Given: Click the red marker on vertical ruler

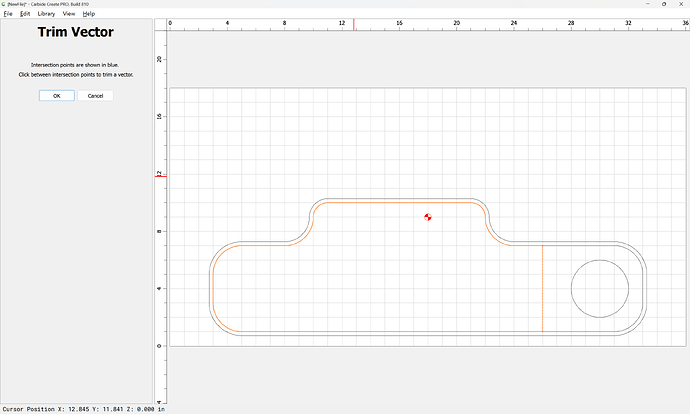Looking at the screenshot, I should click(x=161, y=176).
